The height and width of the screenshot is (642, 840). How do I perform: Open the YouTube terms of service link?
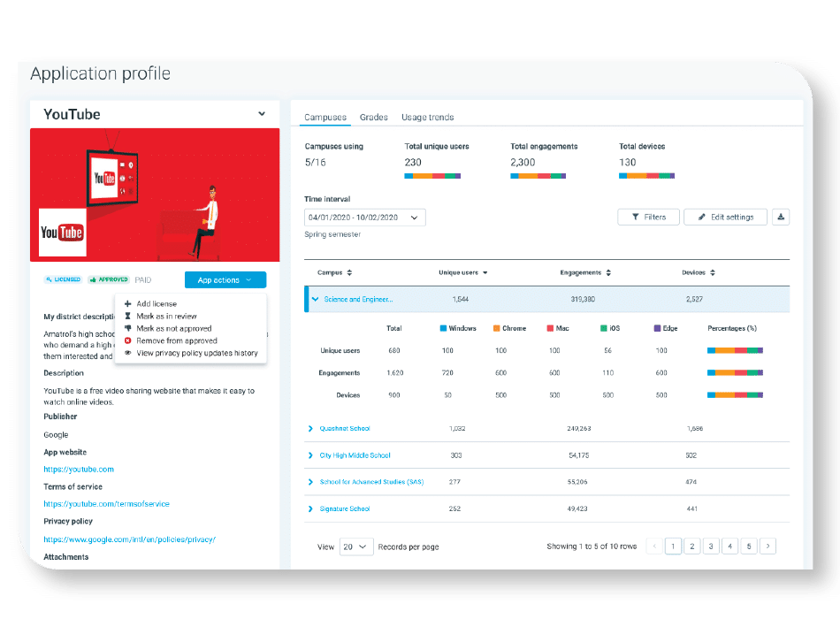(x=107, y=504)
